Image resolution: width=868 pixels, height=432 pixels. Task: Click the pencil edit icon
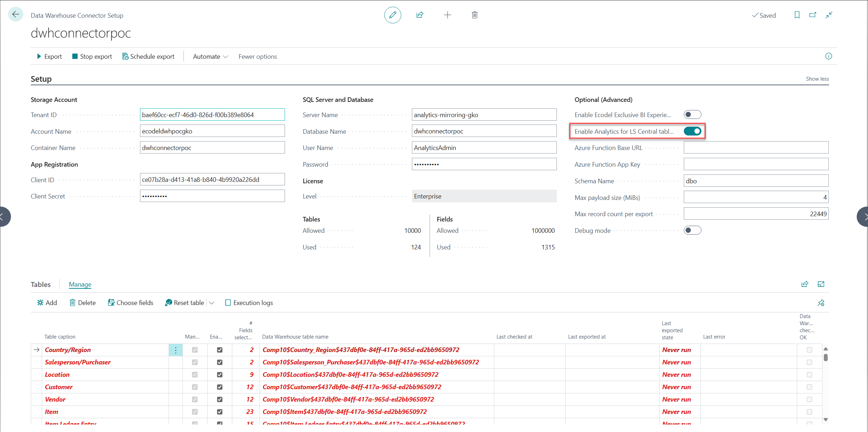click(392, 15)
